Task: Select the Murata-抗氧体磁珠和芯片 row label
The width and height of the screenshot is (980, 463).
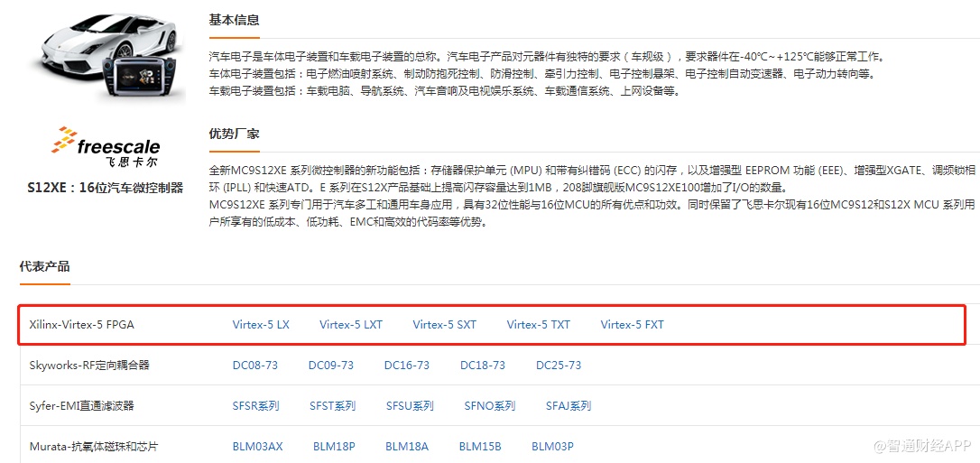Action: [94, 447]
